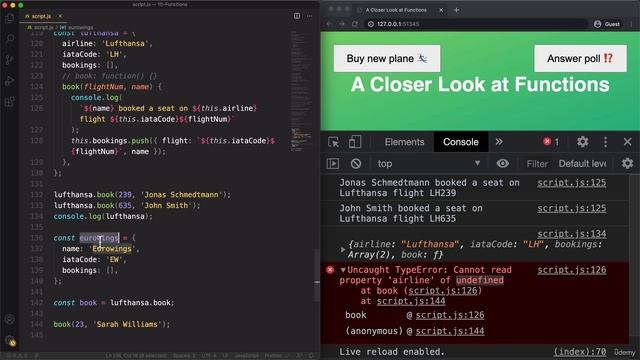The height and width of the screenshot is (360, 640).
Task: Open a new browser tab
Action: point(456,10)
